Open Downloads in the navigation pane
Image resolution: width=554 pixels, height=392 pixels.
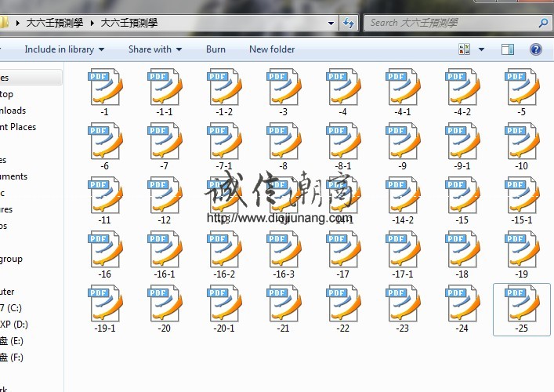coord(13,111)
